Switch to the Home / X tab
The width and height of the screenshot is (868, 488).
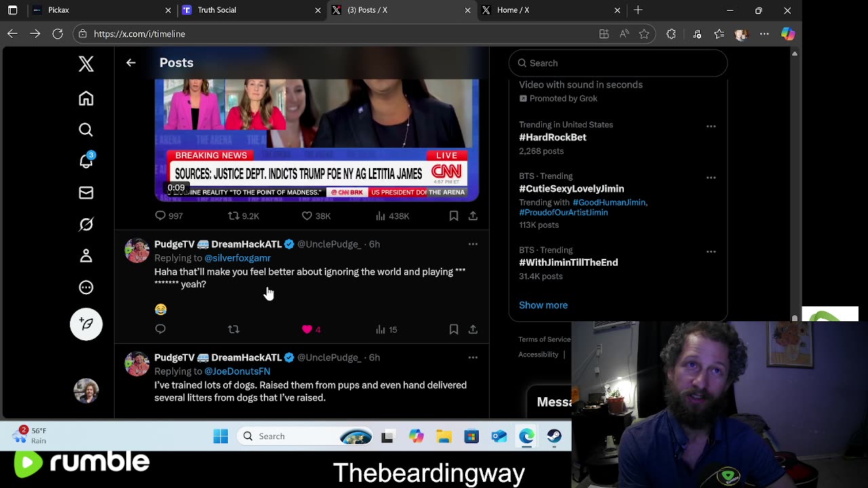coord(549,10)
